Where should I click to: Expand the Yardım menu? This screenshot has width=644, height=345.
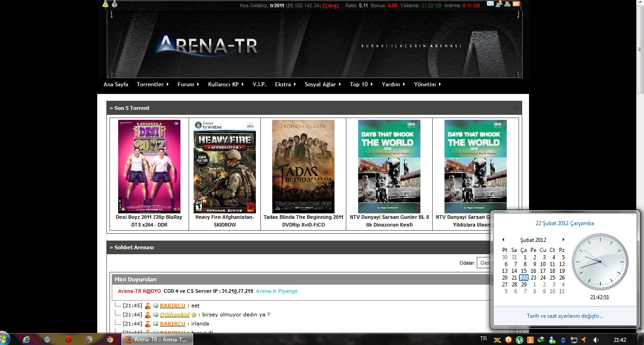tap(394, 84)
